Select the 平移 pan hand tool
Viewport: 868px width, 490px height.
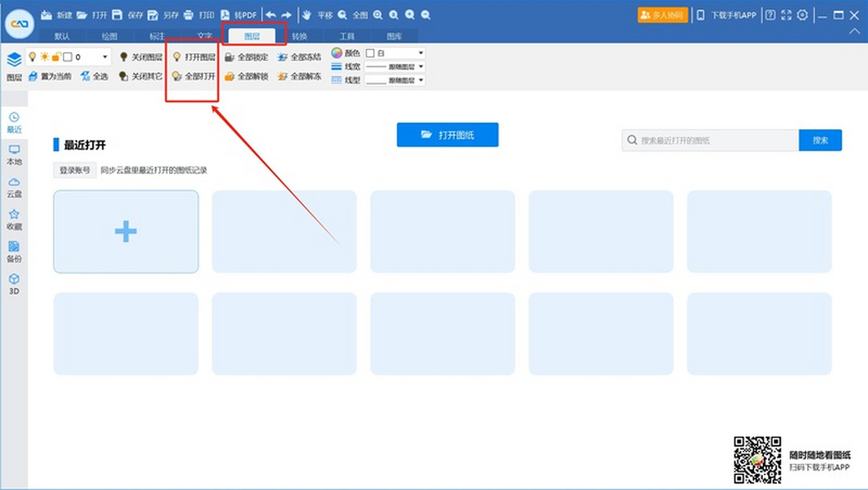point(307,15)
